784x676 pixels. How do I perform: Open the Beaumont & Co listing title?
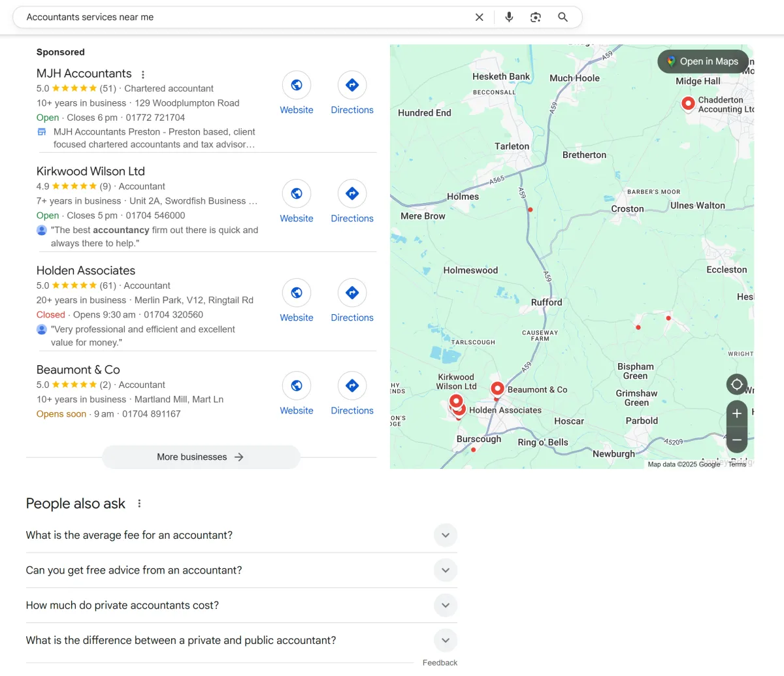(x=78, y=370)
